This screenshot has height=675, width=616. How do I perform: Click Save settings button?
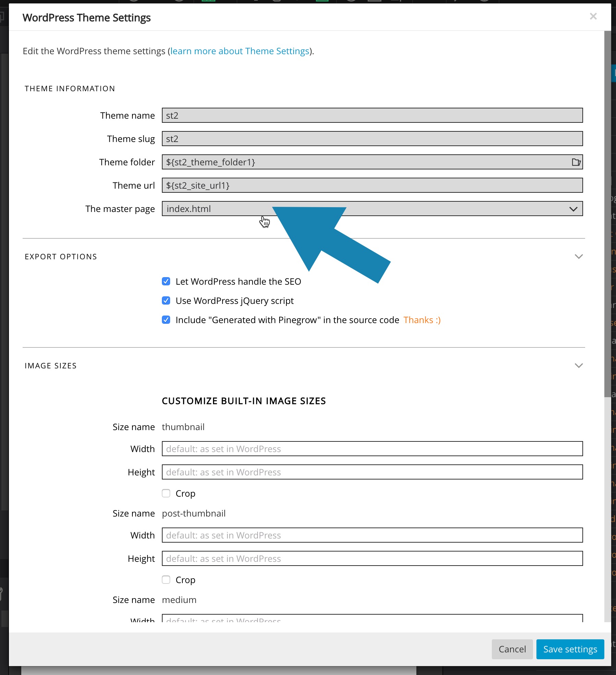570,649
